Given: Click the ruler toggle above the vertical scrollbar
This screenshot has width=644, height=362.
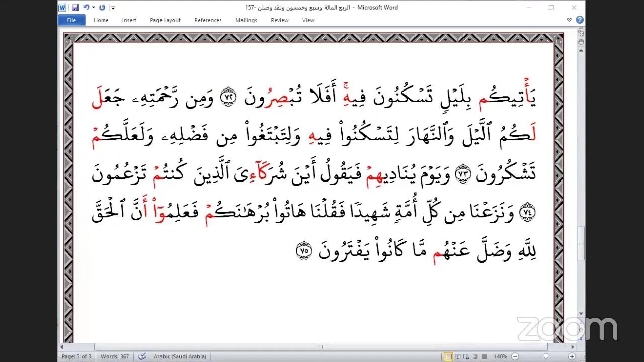Looking at the screenshot, I should [x=581, y=33].
